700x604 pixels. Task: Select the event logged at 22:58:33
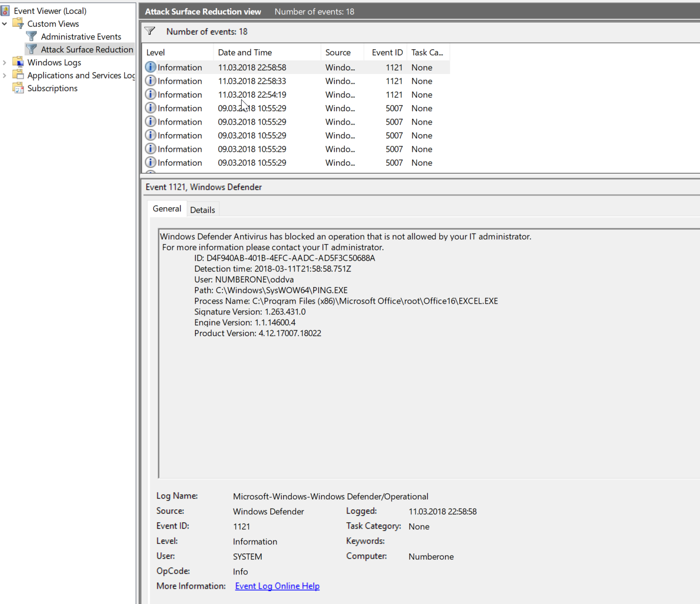[x=252, y=81]
